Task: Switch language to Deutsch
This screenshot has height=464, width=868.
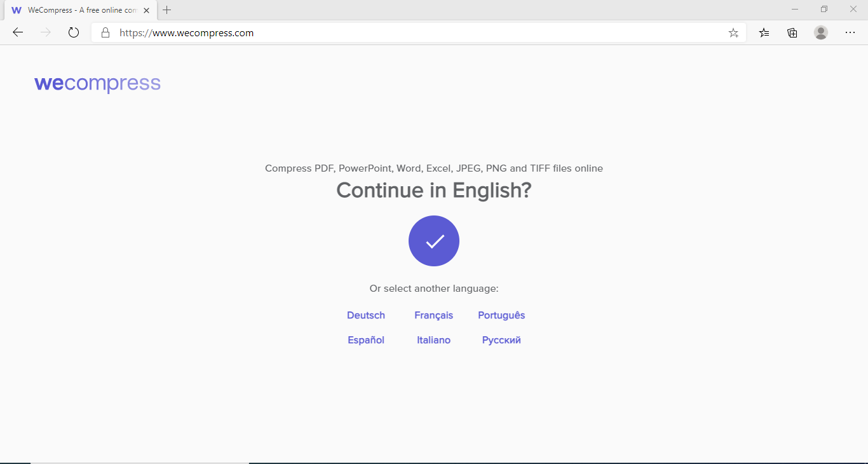Action: coord(366,315)
